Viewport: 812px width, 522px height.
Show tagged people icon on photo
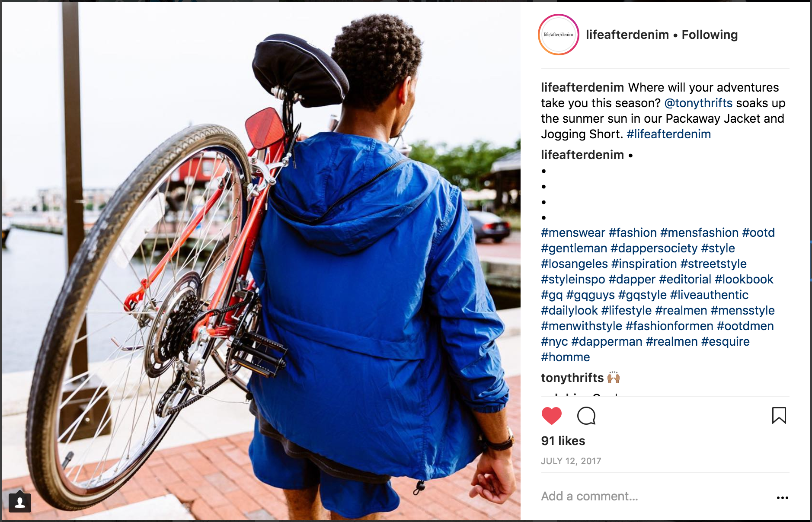click(x=19, y=503)
